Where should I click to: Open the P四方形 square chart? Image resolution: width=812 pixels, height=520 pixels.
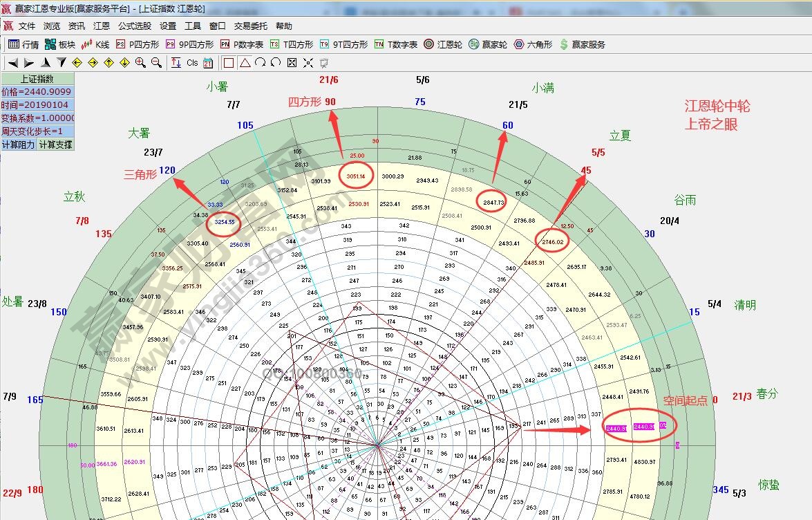click(x=138, y=44)
